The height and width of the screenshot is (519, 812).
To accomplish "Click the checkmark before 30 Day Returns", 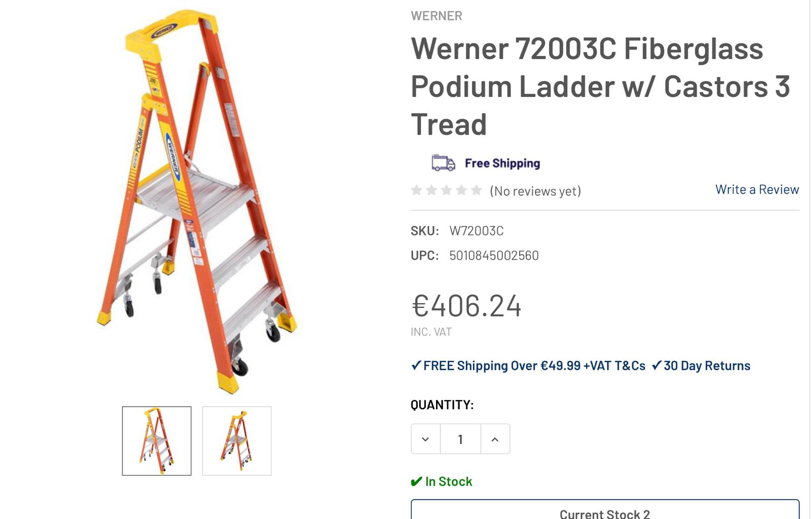I will [657, 366].
